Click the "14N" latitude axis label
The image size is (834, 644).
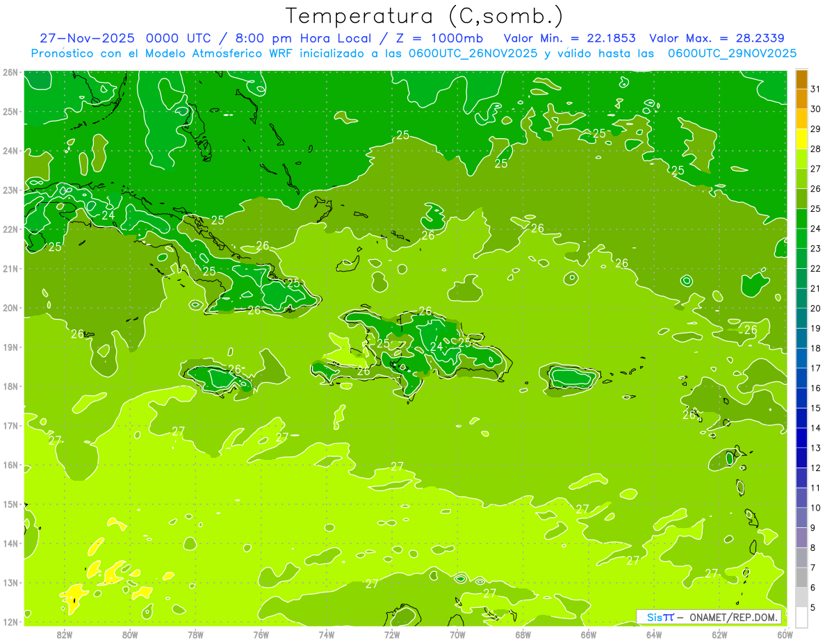click(10, 543)
